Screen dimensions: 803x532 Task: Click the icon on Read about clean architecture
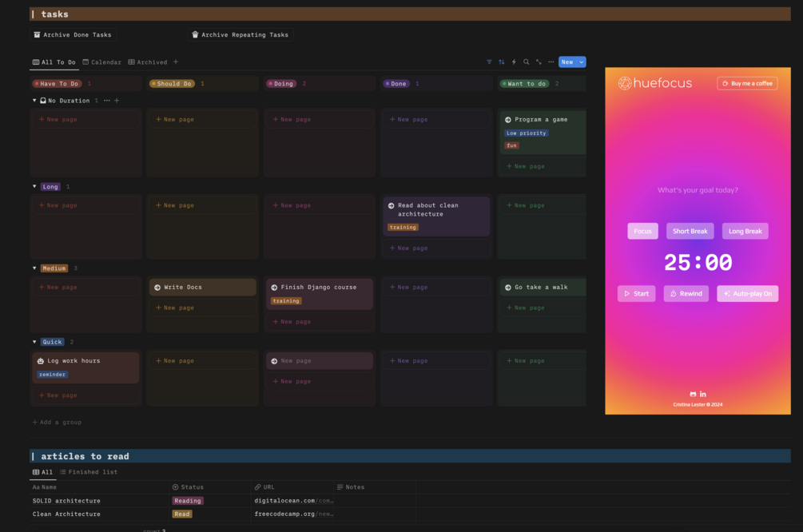coord(392,206)
